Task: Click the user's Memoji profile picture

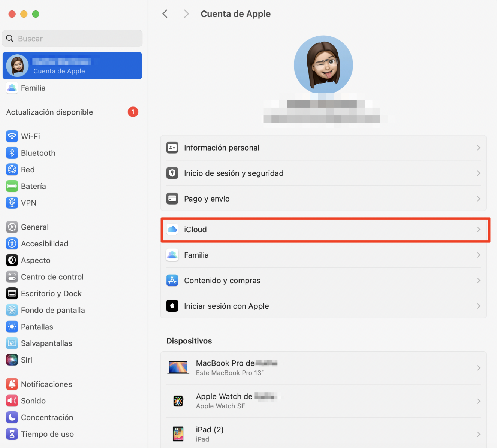Action: pyautogui.click(x=323, y=64)
